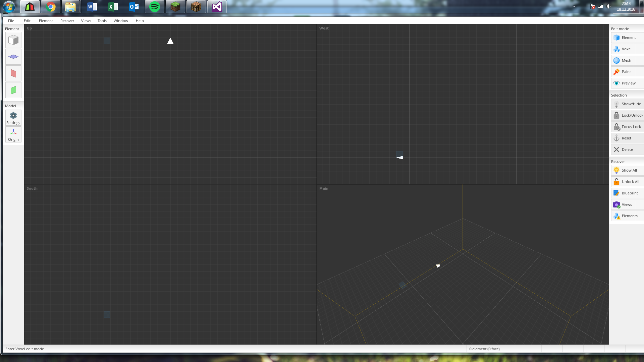Recover Elements from panel
Screen dimensions: 644x362
(627, 216)
